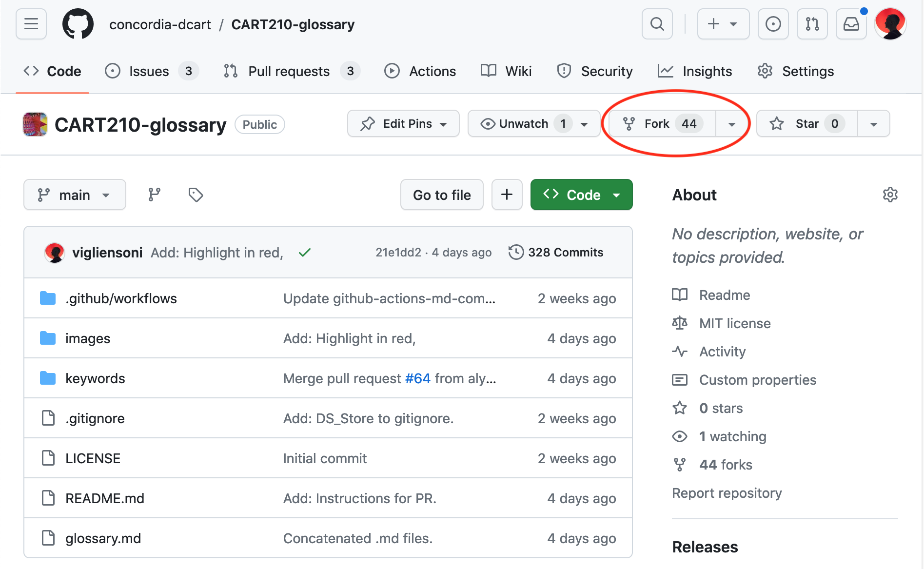This screenshot has height=569, width=924.
Task: Open the concordia-dcart organization link
Action: (x=160, y=24)
